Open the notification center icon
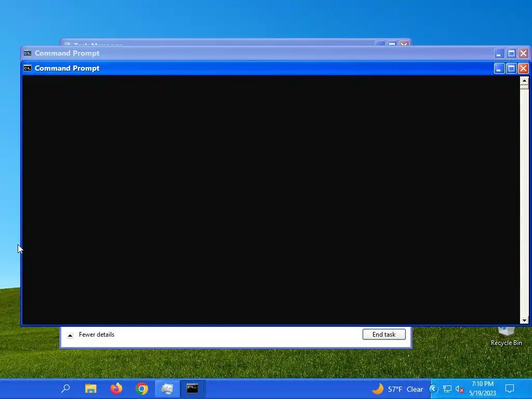Image resolution: width=532 pixels, height=399 pixels. pyautogui.click(x=510, y=389)
